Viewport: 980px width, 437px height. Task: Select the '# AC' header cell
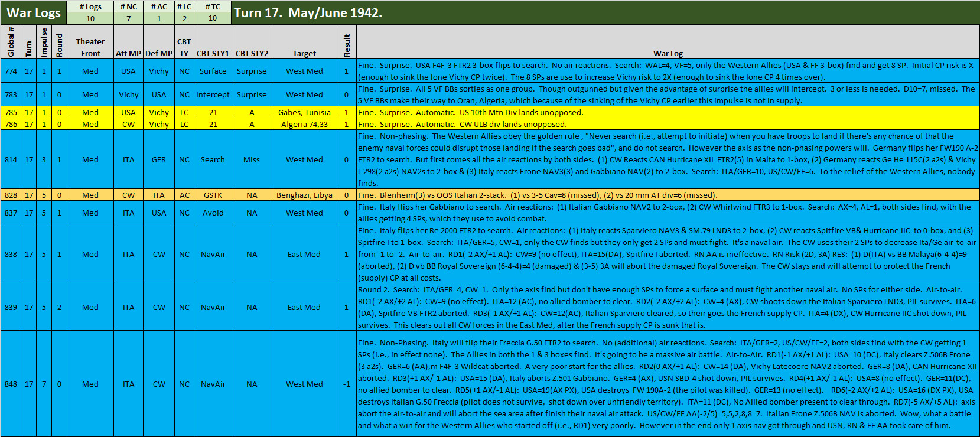pos(159,6)
